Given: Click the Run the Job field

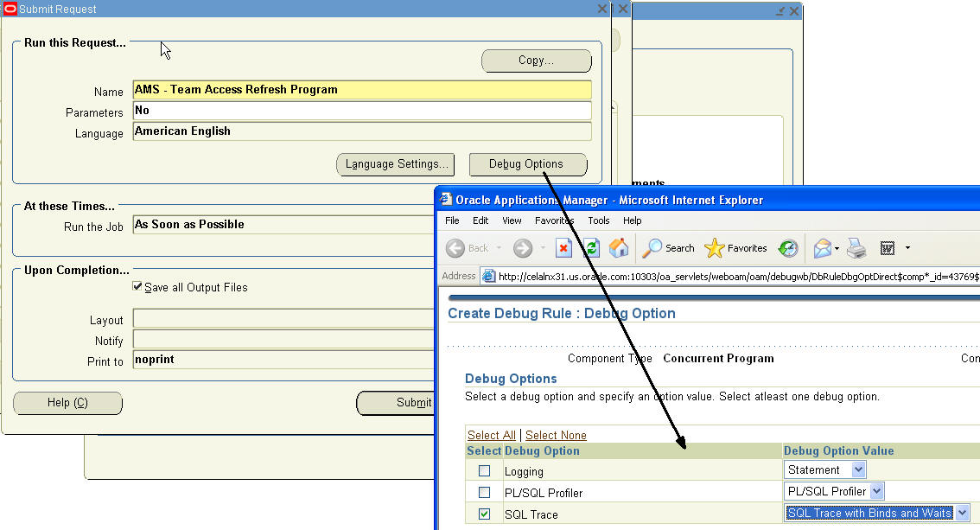Looking at the screenshot, I should click(x=283, y=225).
